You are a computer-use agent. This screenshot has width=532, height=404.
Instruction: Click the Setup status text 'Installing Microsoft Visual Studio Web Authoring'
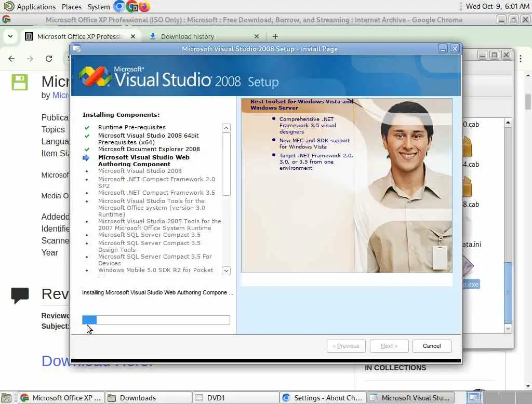coord(157,292)
